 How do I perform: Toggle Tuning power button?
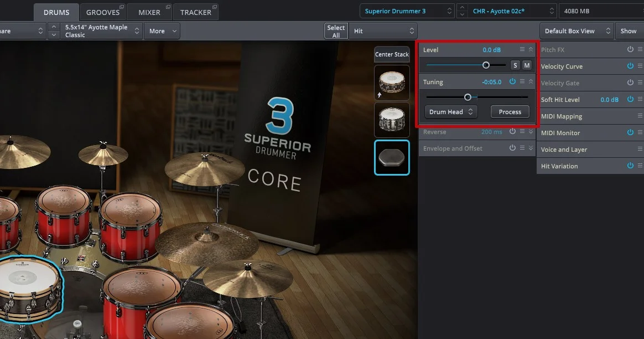[x=512, y=81]
